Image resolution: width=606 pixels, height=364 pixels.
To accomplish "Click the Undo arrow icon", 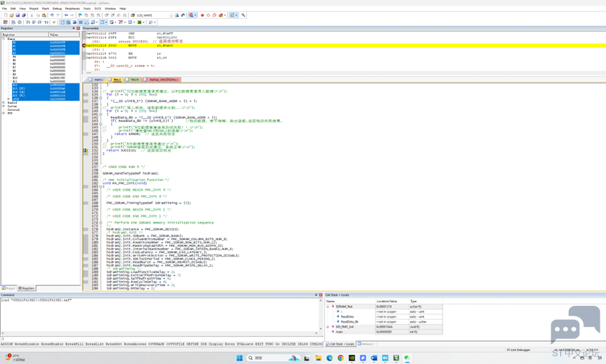I will coord(52,15).
